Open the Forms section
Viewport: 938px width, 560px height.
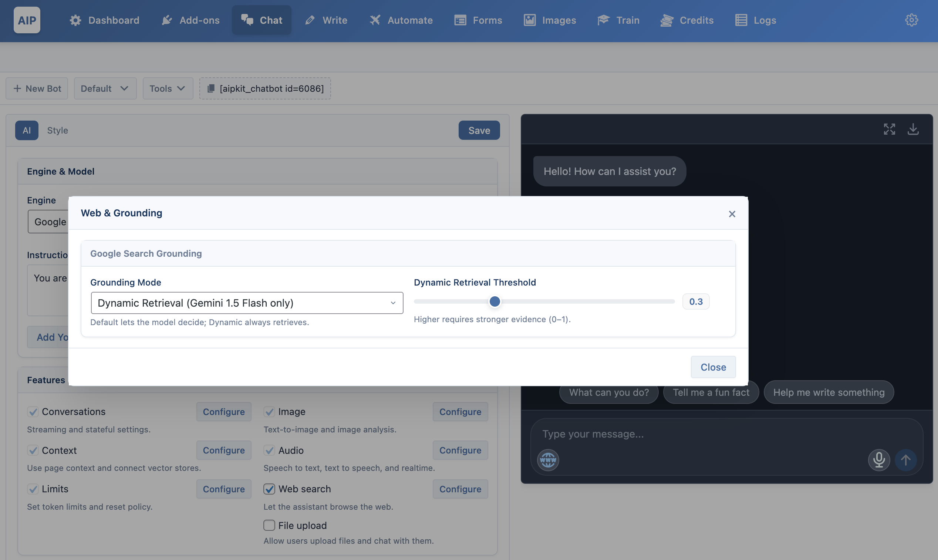(x=478, y=20)
